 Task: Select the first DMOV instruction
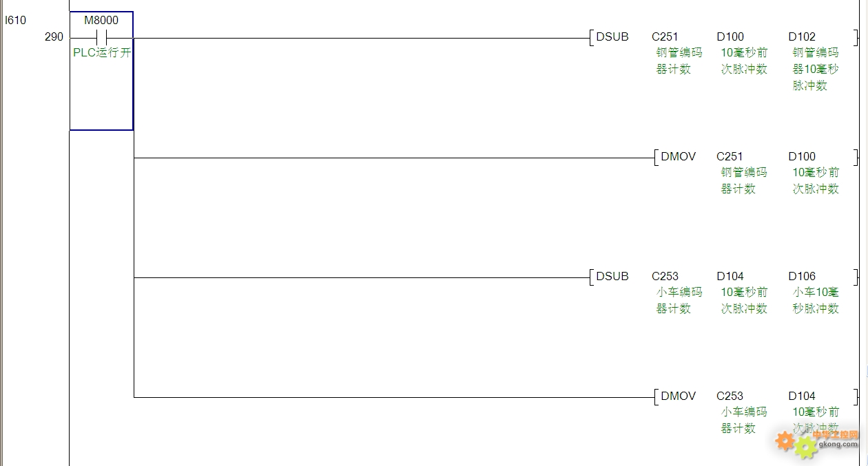(x=678, y=157)
